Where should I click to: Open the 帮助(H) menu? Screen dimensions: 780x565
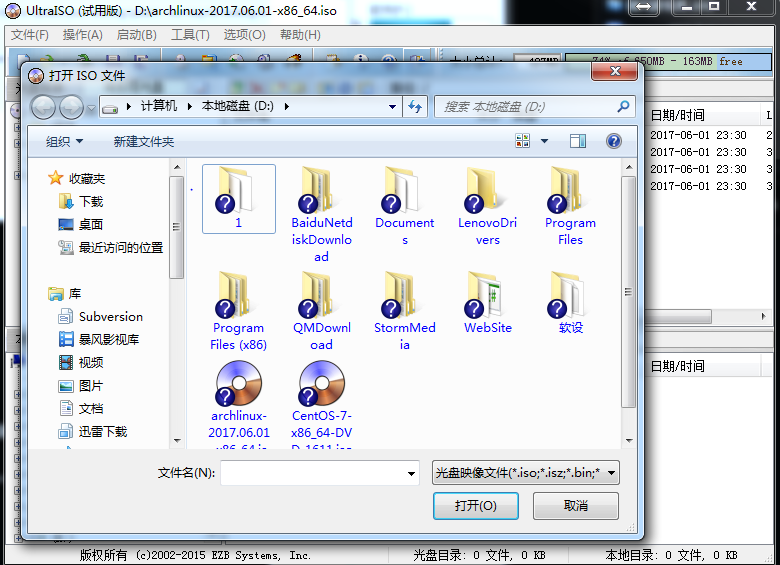(300, 35)
